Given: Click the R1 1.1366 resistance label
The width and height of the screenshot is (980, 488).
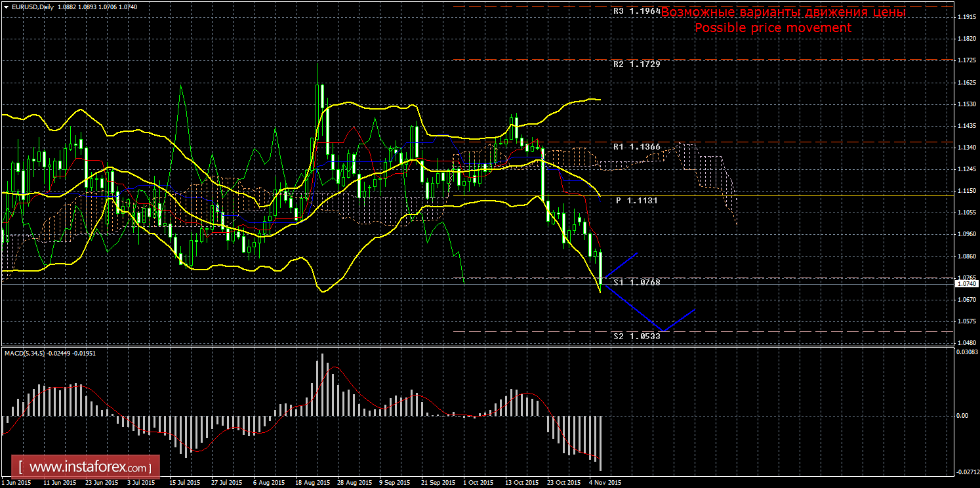Looking at the screenshot, I should tap(636, 148).
